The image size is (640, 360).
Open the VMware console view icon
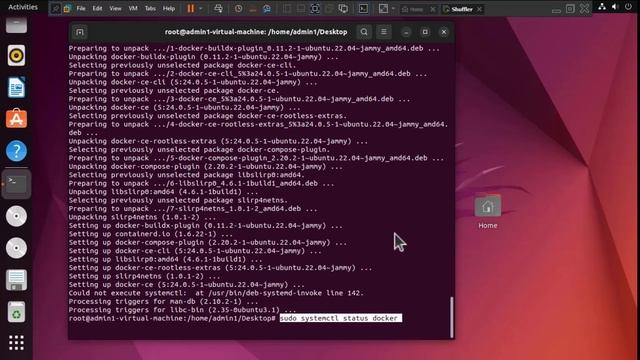(x=363, y=9)
